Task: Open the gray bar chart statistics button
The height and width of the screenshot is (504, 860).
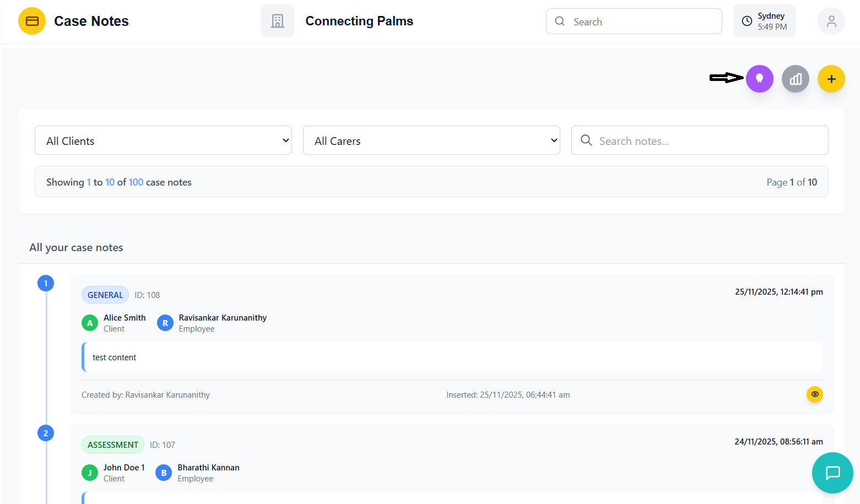Action: [x=795, y=79]
